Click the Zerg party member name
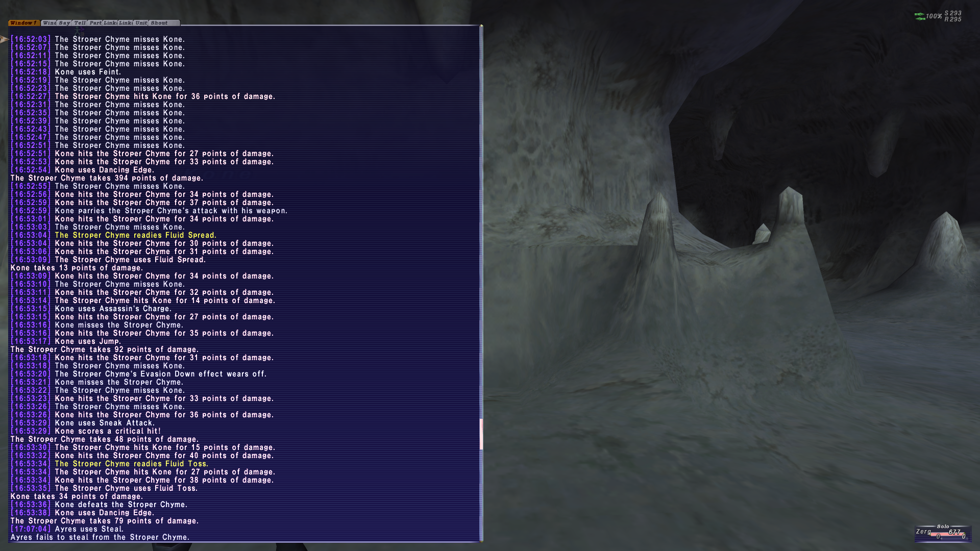 coord(923,532)
